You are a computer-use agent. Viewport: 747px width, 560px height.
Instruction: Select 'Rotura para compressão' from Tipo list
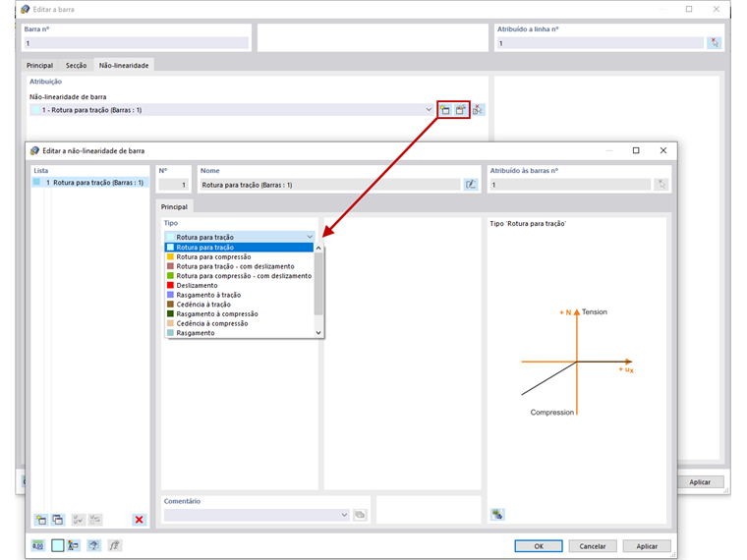point(239,256)
